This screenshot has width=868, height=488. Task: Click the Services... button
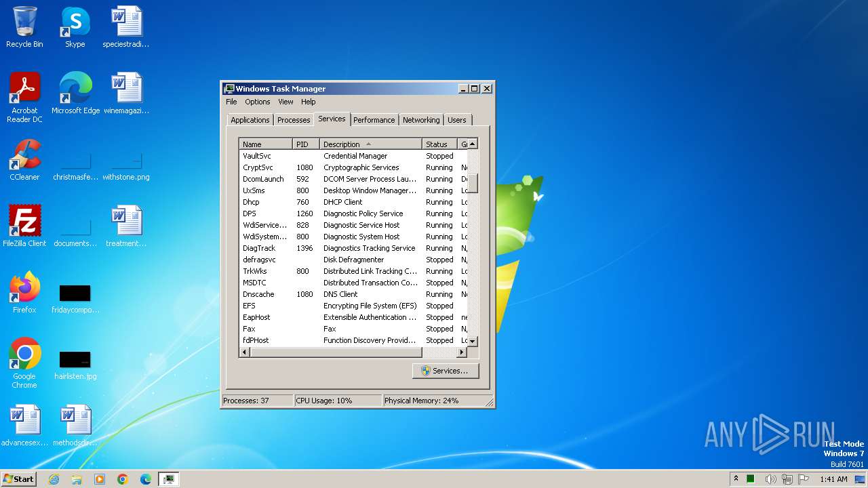click(x=446, y=371)
